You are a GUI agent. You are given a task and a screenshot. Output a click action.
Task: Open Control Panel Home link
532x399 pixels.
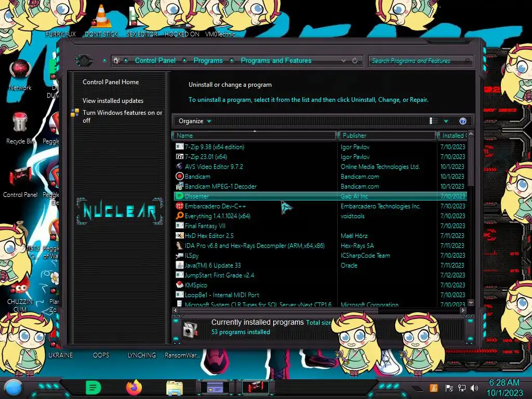pyautogui.click(x=111, y=82)
